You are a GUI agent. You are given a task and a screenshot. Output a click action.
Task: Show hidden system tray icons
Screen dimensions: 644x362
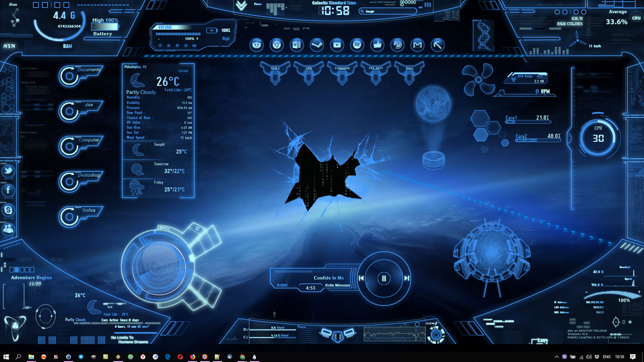tap(556, 357)
